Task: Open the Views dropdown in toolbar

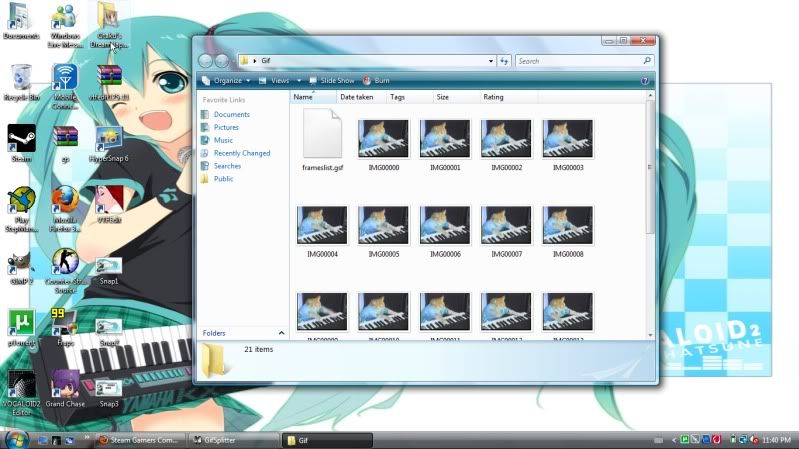Action: [x=280, y=80]
